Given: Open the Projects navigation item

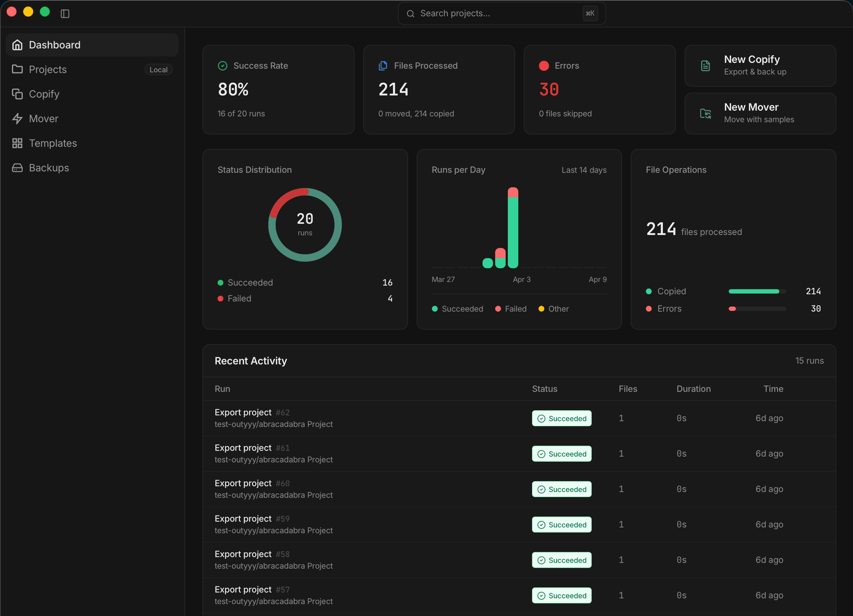Looking at the screenshot, I should [47, 69].
